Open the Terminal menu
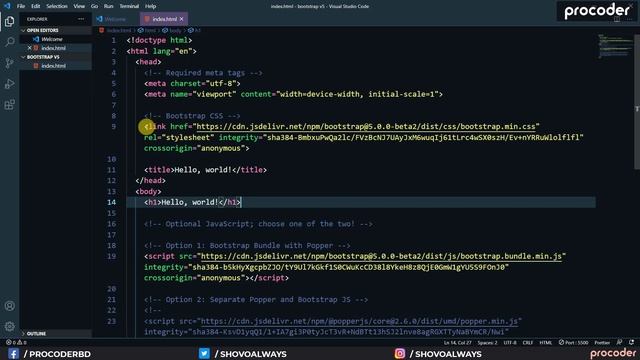The height and width of the screenshot is (360, 640). pyautogui.click(x=129, y=6)
